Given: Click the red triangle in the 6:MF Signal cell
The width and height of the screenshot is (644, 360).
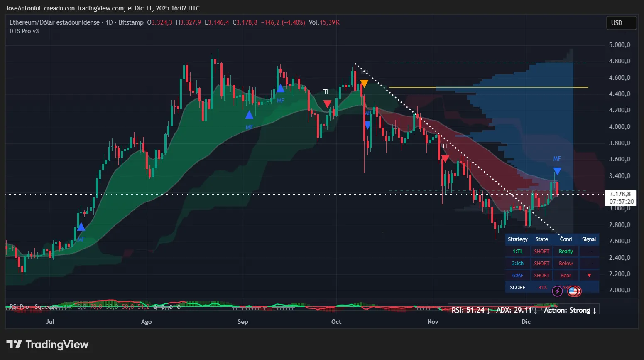Looking at the screenshot, I should coord(588,275).
